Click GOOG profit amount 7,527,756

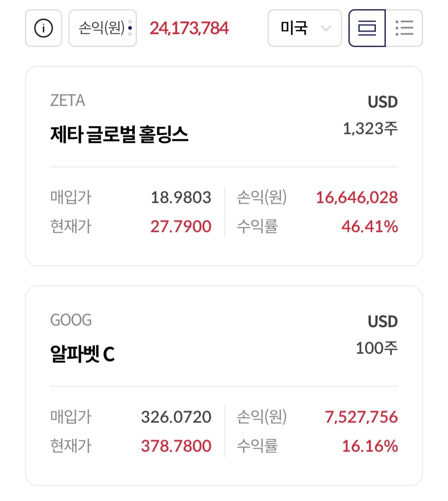tap(361, 417)
